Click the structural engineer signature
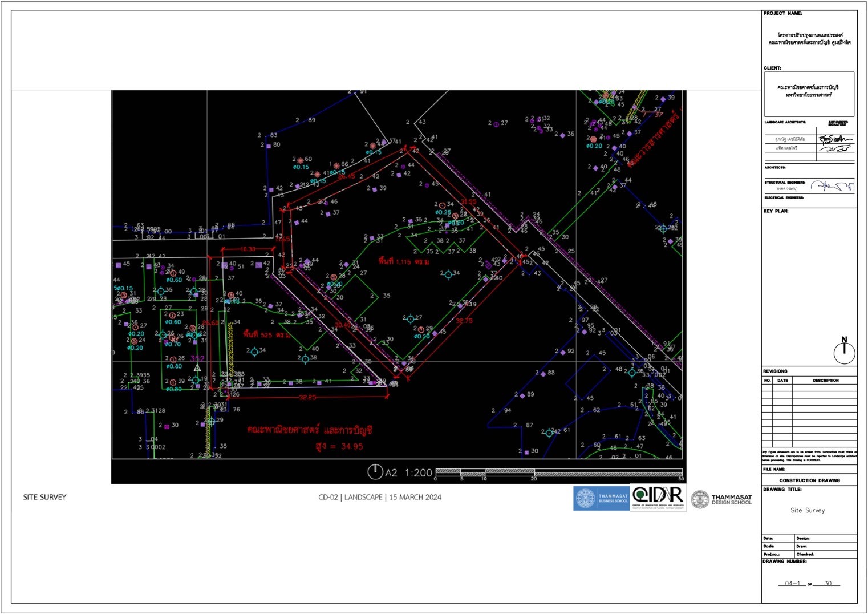868x614 pixels. pos(832,186)
